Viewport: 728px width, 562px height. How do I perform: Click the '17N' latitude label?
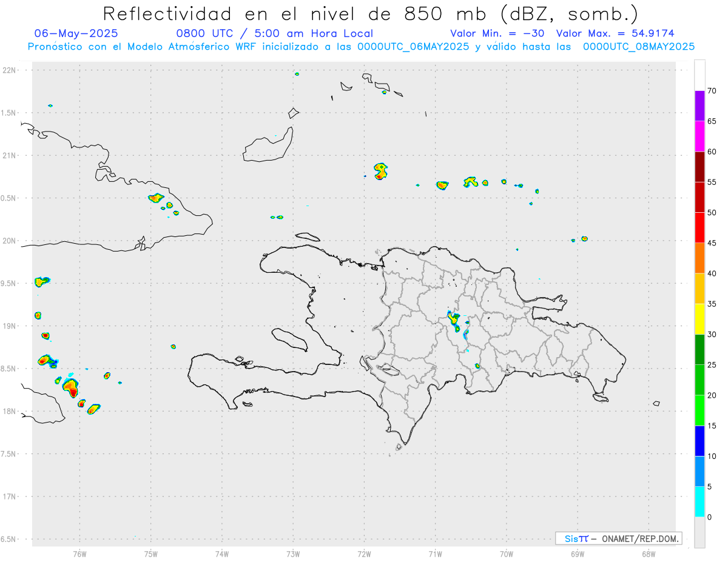(x=10, y=497)
